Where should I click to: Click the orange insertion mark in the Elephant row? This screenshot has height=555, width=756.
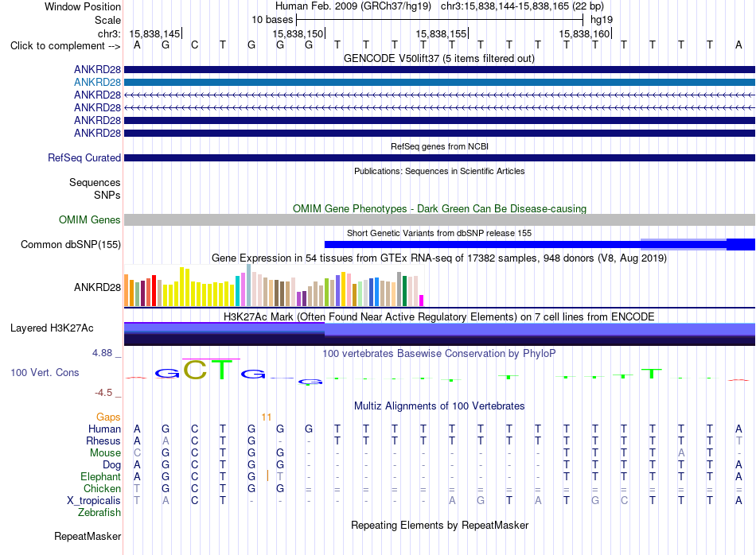coord(267,475)
